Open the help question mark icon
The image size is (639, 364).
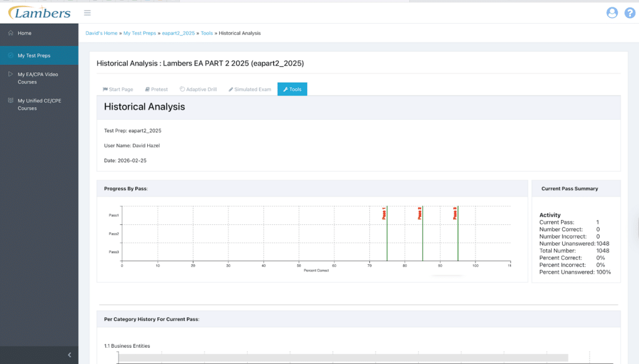click(x=629, y=12)
